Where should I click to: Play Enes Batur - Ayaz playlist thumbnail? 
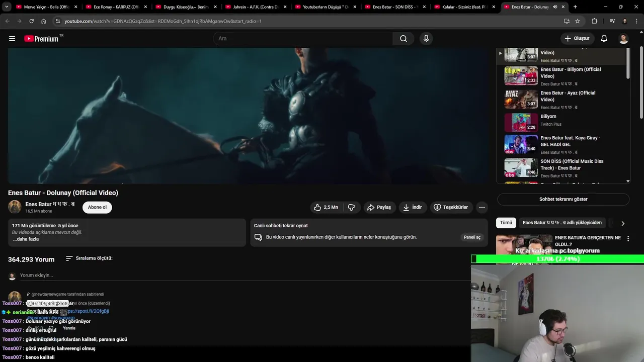click(521, 99)
